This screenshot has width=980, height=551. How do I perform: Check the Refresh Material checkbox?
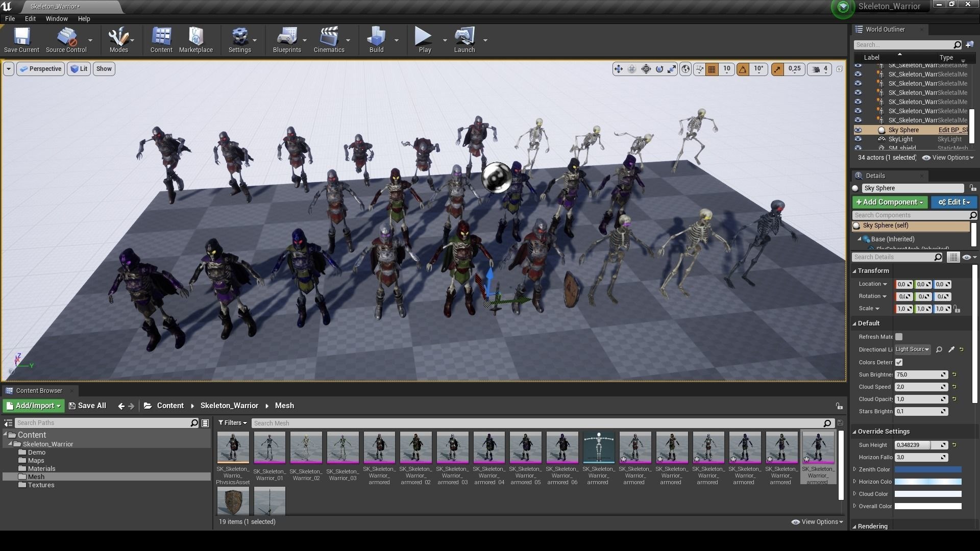[899, 337]
